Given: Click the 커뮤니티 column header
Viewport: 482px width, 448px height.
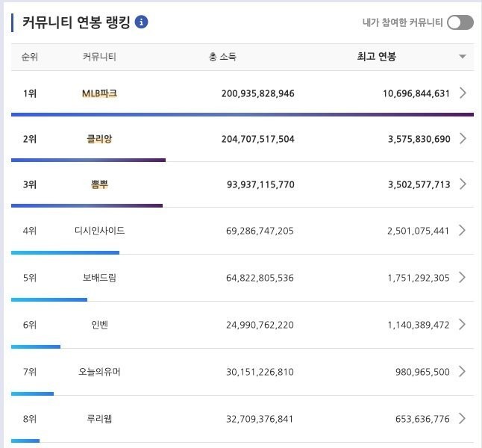Looking at the screenshot, I should 99,57.
